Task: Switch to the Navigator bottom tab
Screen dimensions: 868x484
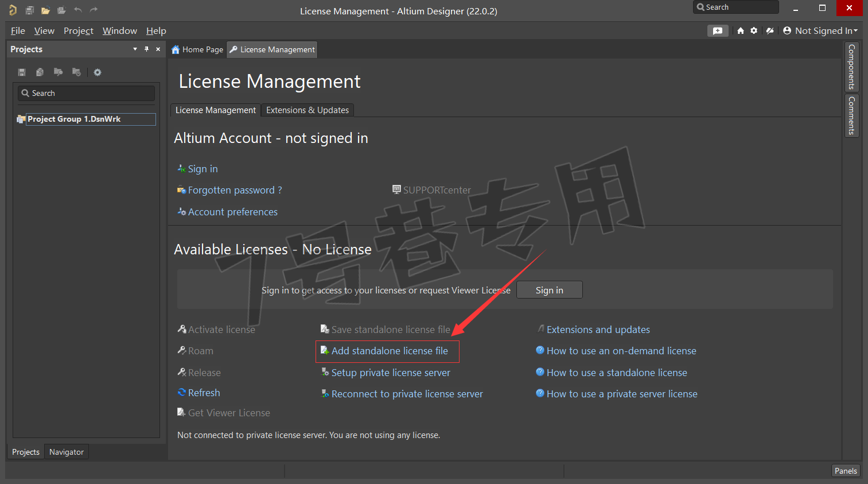Action: coord(67,452)
